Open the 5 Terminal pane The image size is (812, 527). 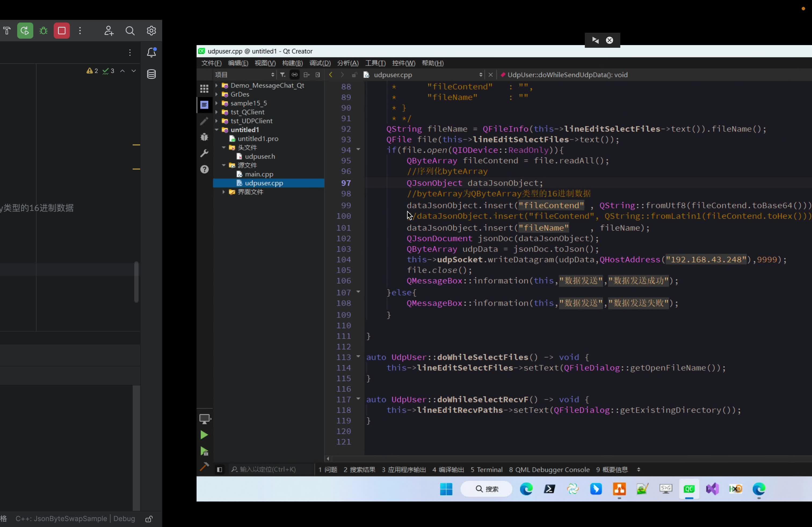(487, 470)
